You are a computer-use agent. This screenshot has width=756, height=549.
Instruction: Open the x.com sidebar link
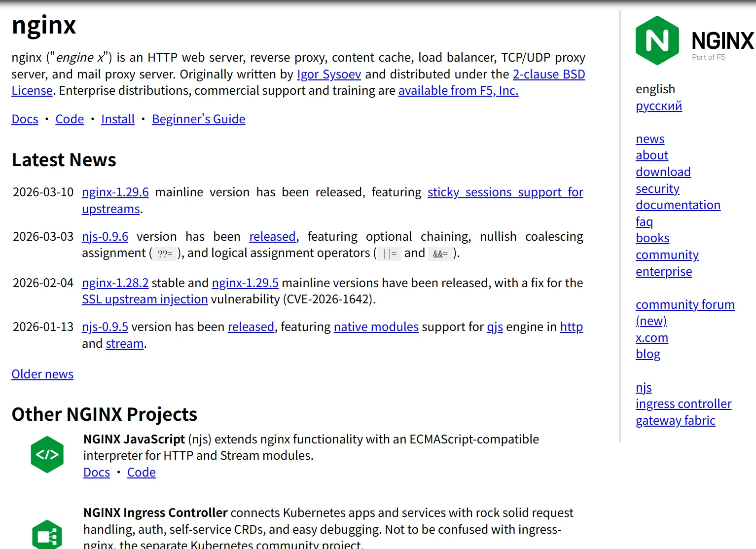(651, 338)
